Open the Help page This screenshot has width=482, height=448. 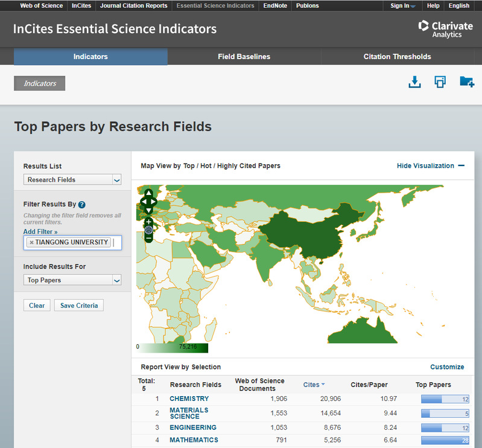[433, 5]
